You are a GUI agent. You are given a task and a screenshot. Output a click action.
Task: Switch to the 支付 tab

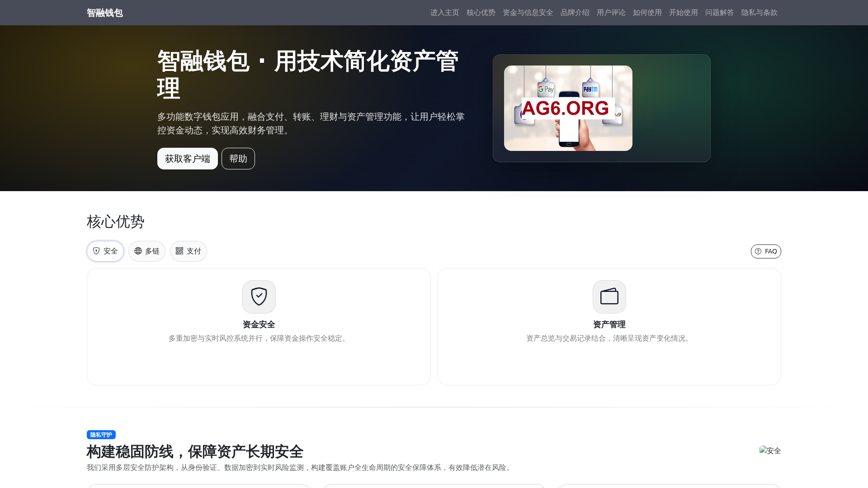[188, 251]
